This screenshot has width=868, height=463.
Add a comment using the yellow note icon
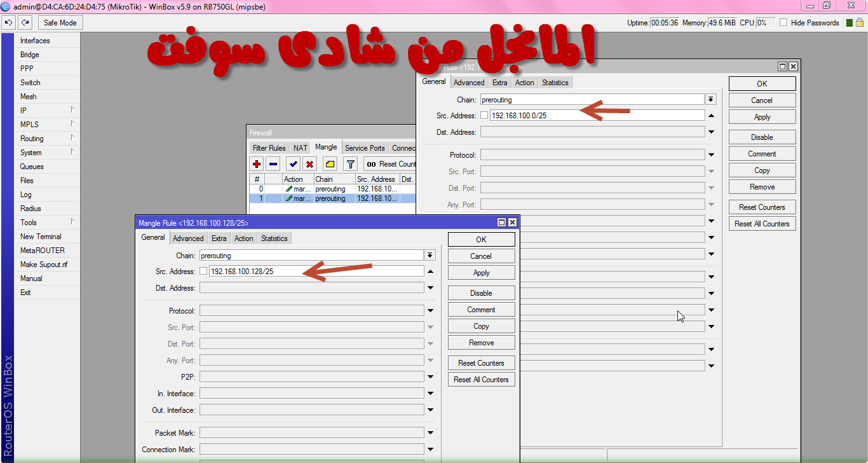(x=330, y=164)
